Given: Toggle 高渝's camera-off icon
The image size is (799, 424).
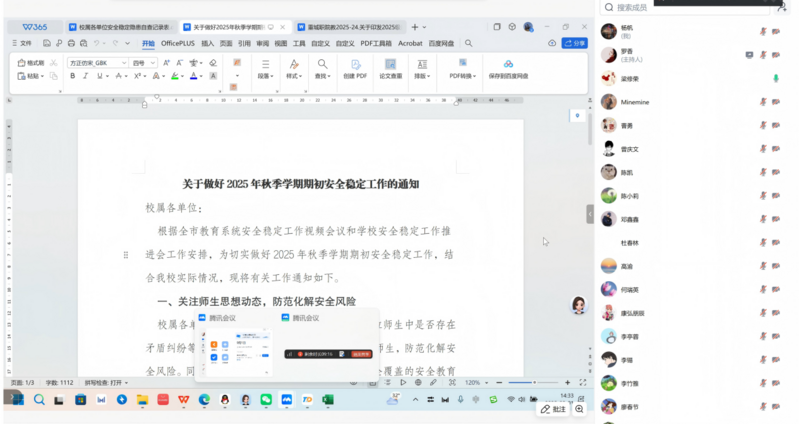Looking at the screenshot, I should click(776, 266).
